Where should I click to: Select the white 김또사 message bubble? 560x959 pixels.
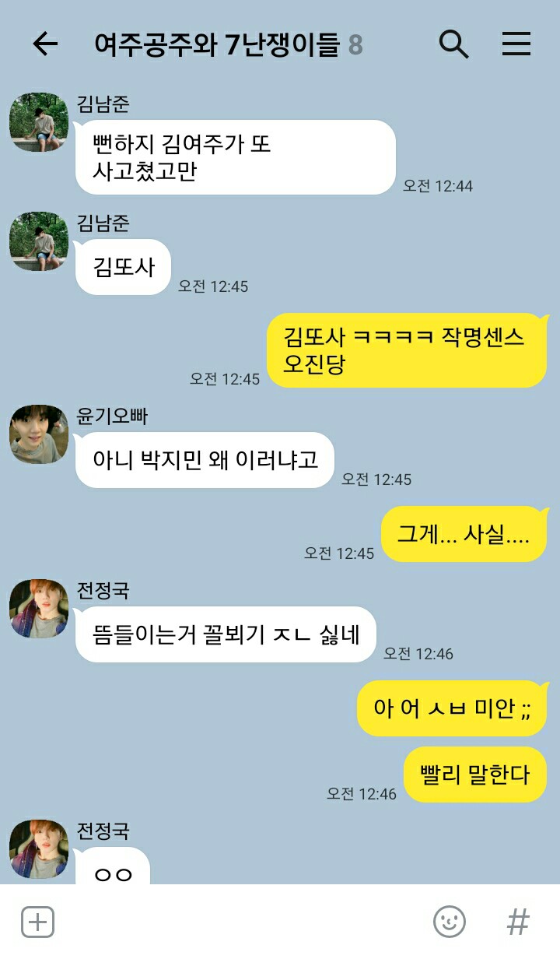click(x=123, y=267)
